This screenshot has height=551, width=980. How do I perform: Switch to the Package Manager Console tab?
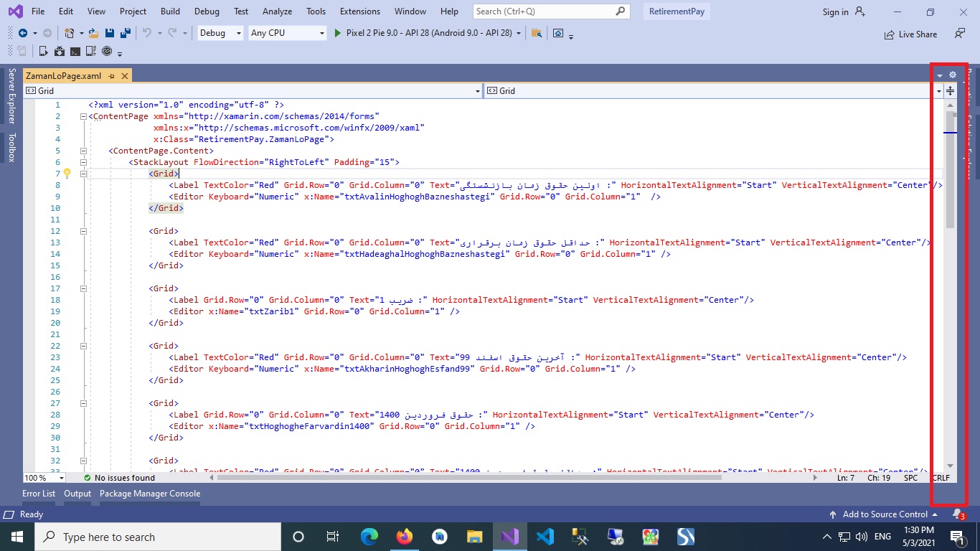pos(150,494)
